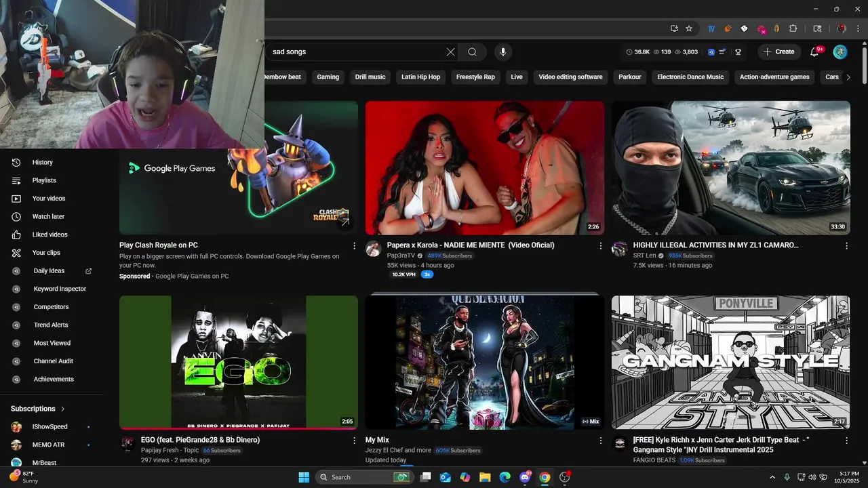Screen dimensions: 868x488
Task: Select the Electronic Dance Music chip
Action: (690, 77)
